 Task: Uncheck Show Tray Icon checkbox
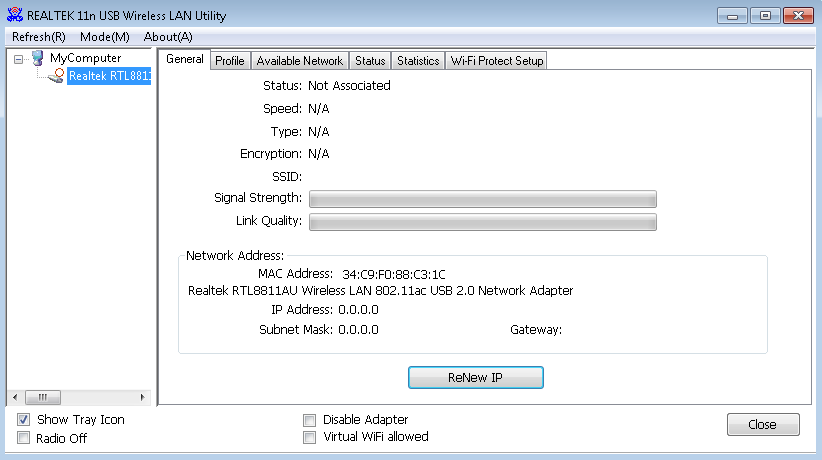point(24,420)
